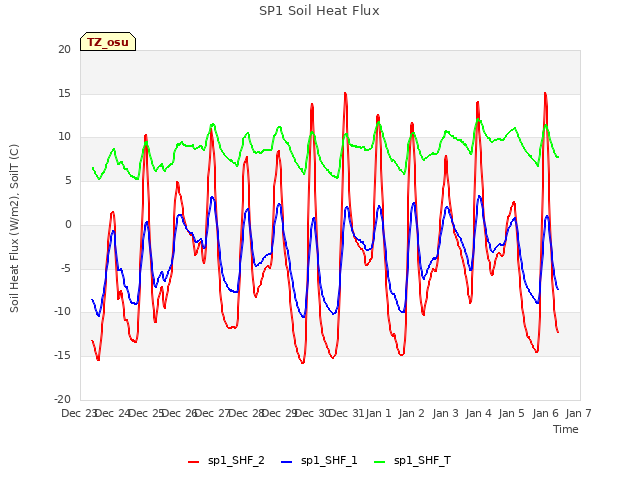This screenshot has height=480, width=640.
Task: Click the TZ_osu annotation label
Action: point(108,42)
